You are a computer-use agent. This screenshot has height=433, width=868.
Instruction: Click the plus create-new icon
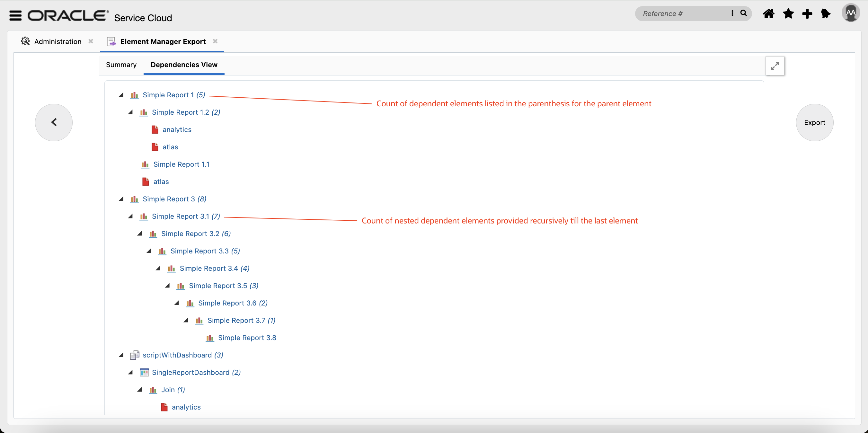tap(807, 14)
